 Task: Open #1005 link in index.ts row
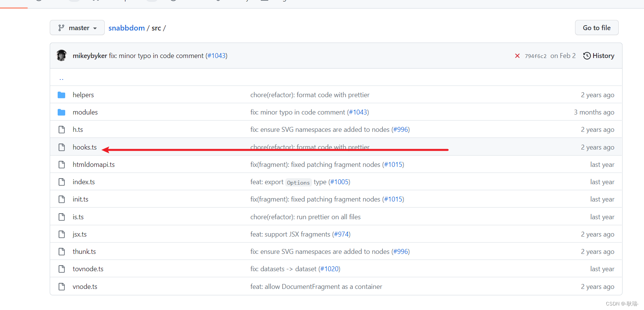339,182
